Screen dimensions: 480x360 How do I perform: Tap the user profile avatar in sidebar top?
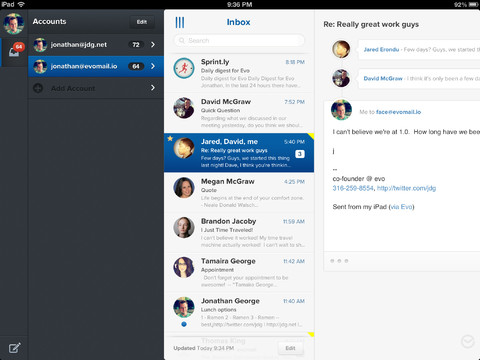click(x=14, y=24)
